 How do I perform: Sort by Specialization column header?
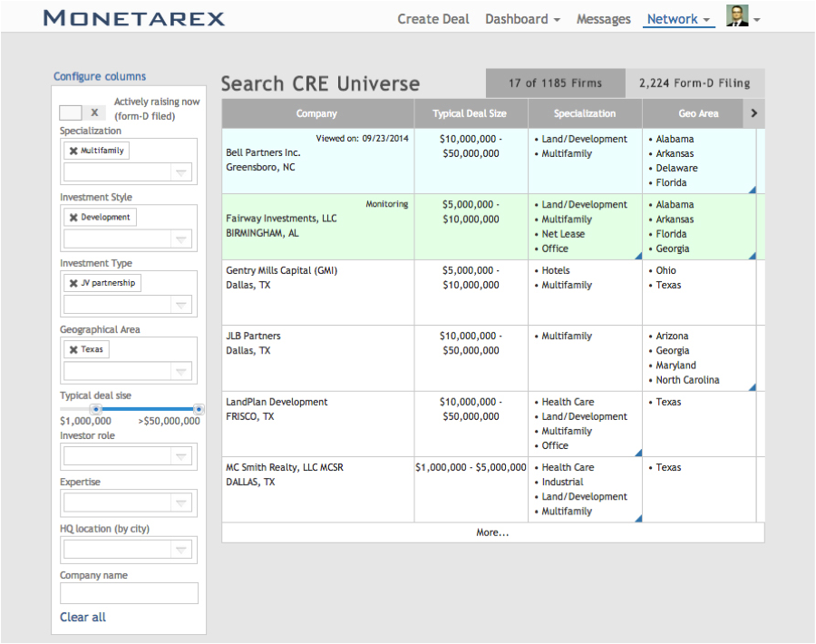[585, 113]
